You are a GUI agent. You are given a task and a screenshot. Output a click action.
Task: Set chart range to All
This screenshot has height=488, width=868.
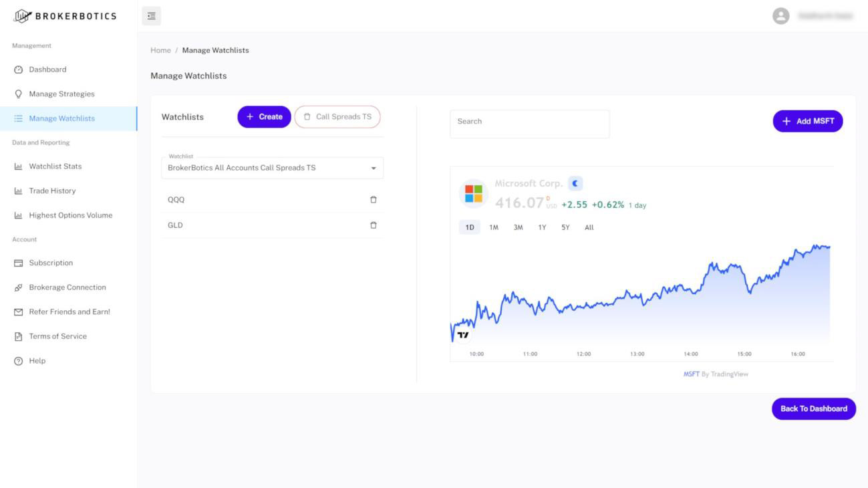(x=589, y=227)
